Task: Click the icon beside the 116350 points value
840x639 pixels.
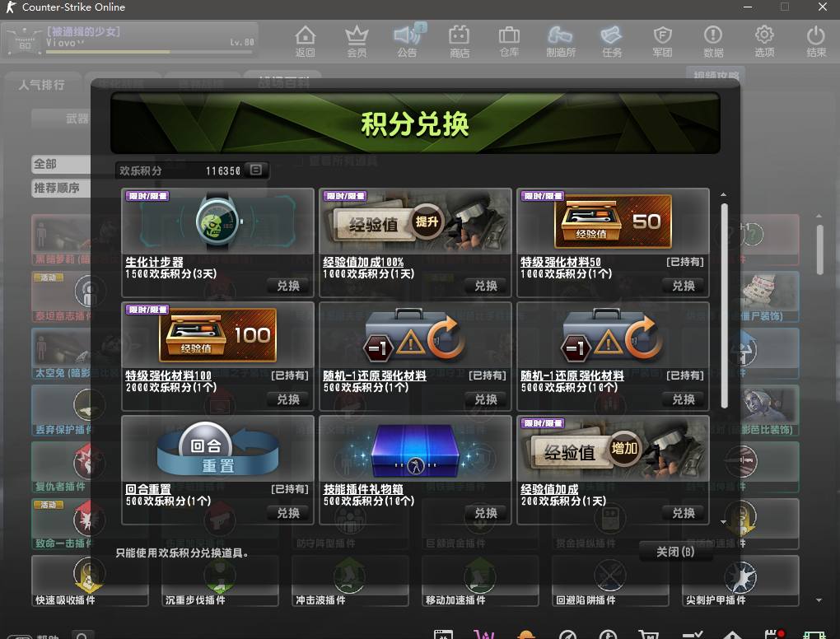Action: [x=256, y=170]
